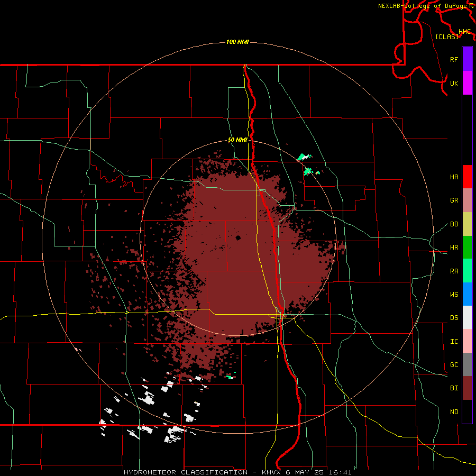Click the RF legend label

(454, 59)
